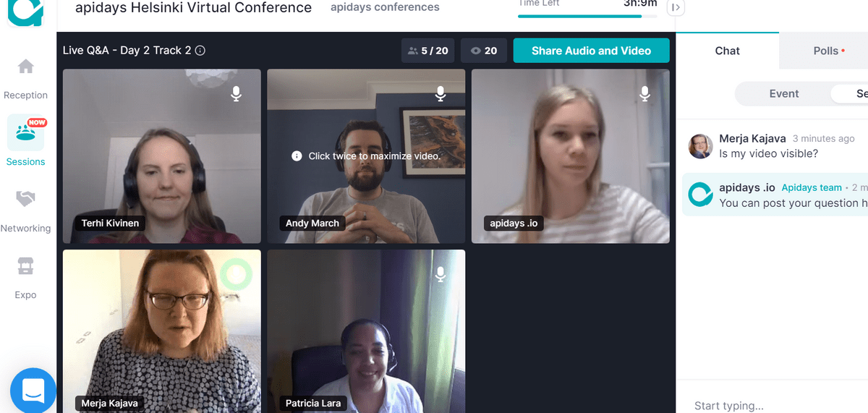Click the microphone icon on apidays .io video
This screenshot has width=868, height=413.
tap(645, 93)
